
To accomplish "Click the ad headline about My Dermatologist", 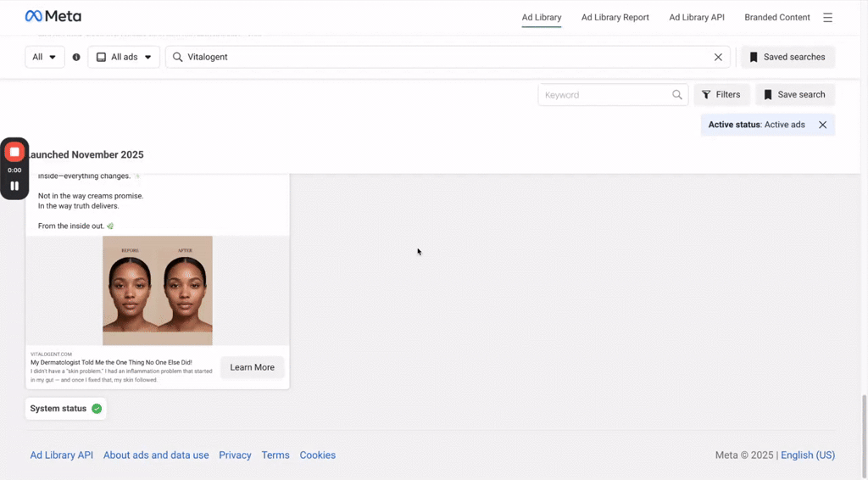I will (x=111, y=362).
